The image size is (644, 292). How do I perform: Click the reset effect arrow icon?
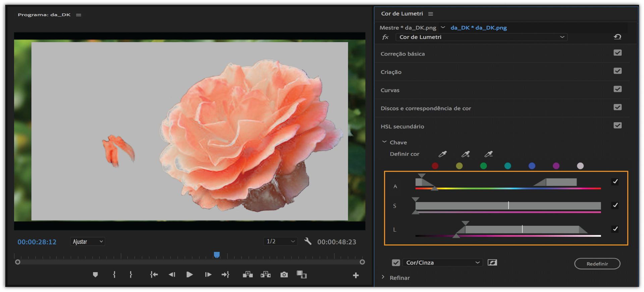point(617,37)
